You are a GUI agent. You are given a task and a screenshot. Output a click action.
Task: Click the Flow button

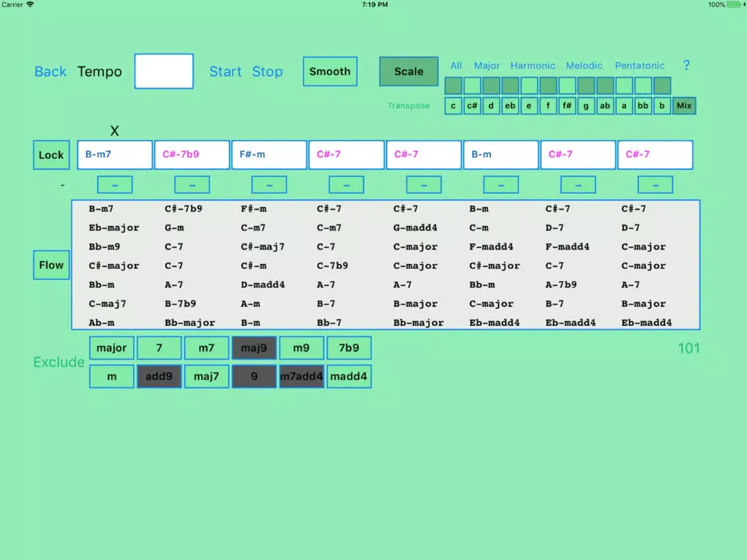51,265
